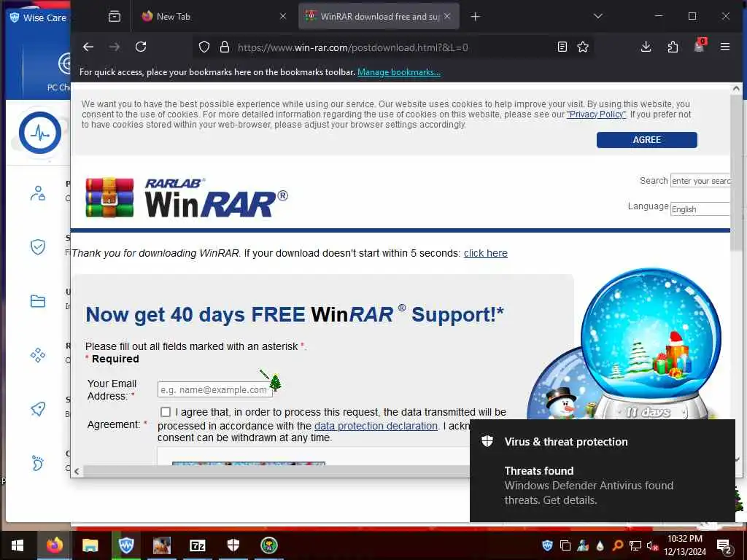Image resolution: width=747 pixels, height=560 pixels.
Task: Click the site padlock icon
Action: click(x=225, y=47)
